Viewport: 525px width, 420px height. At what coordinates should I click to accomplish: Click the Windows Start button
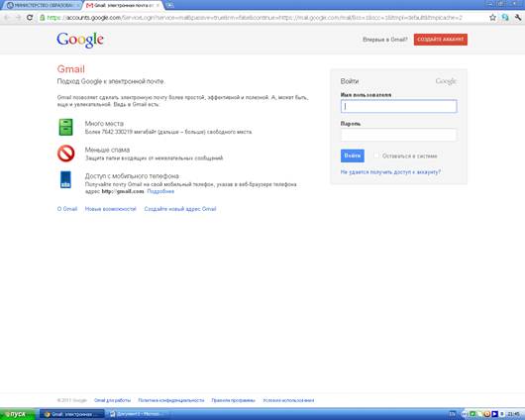tap(18, 414)
